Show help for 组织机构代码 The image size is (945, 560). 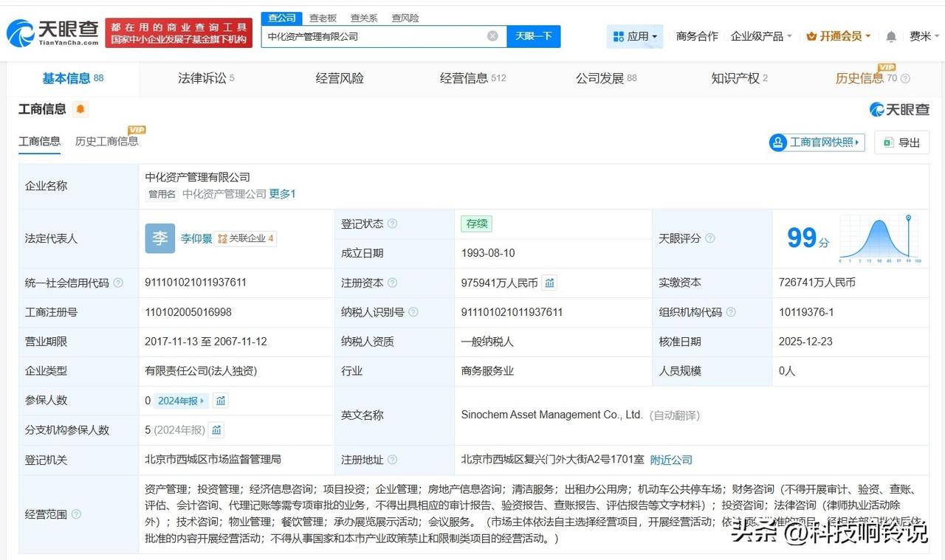coord(731,312)
